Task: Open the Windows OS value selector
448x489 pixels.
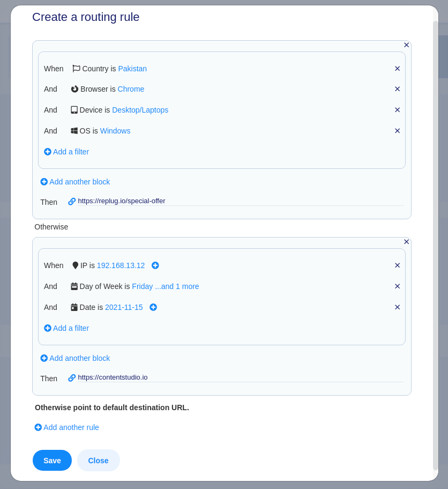Action: coord(115,131)
